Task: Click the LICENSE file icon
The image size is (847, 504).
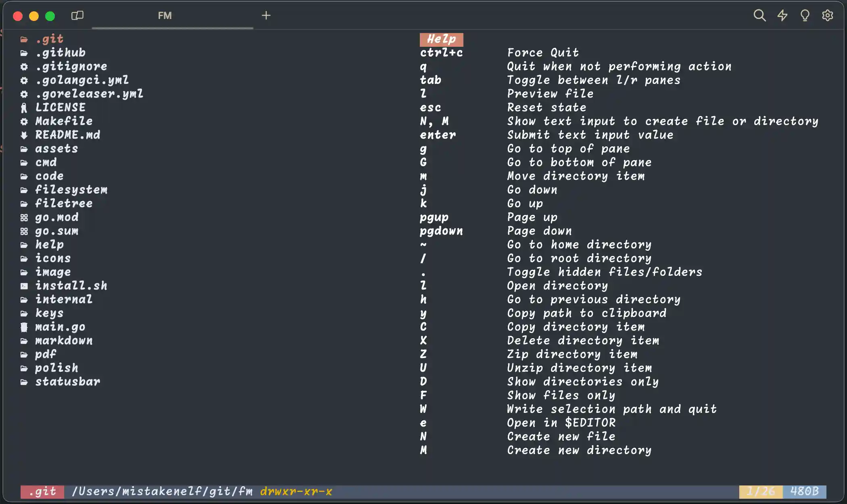Action: pyautogui.click(x=24, y=108)
